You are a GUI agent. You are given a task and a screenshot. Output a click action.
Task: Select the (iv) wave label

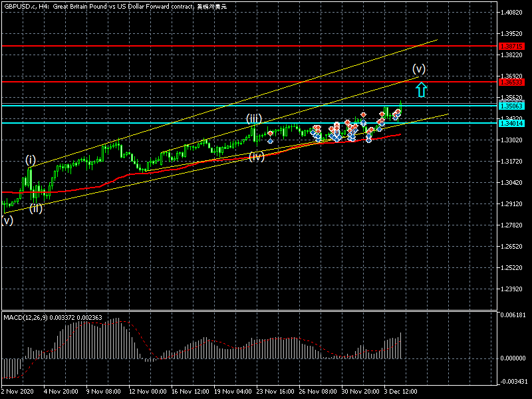coord(257,156)
